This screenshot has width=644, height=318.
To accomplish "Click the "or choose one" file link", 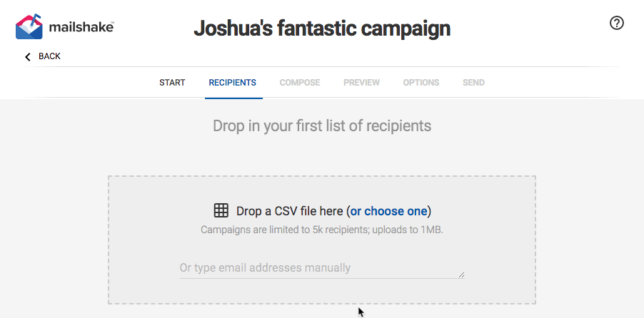I will (388, 211).
